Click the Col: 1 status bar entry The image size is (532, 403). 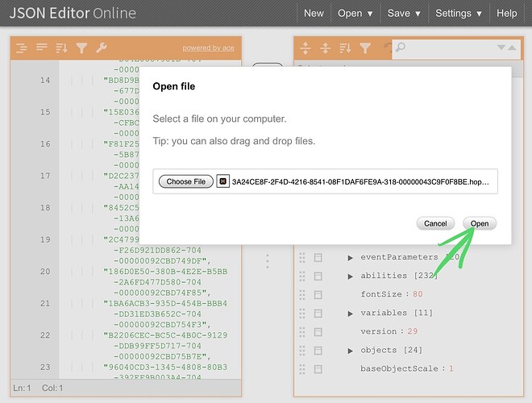click(52, 388)
